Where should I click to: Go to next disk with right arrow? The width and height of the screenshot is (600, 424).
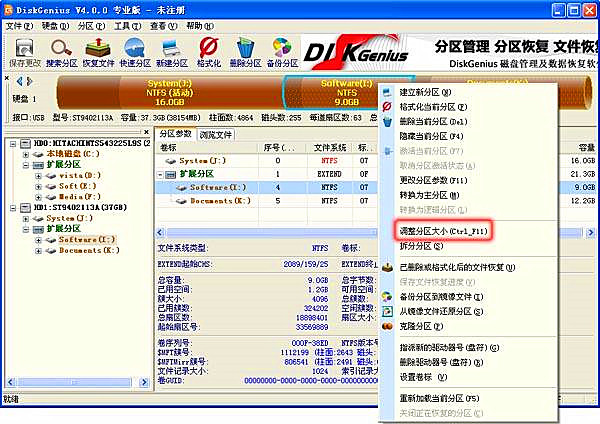tap(29, 81)
